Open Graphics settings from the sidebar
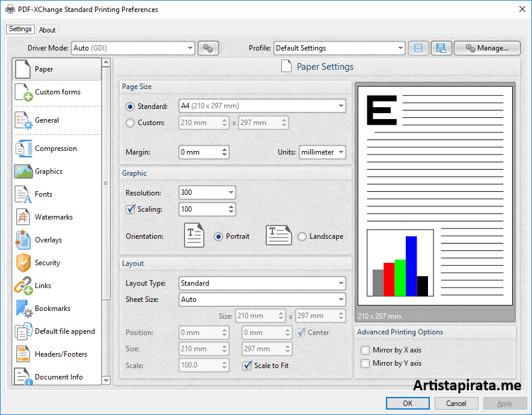Screen dimensions: 532x415 point(22,171)
